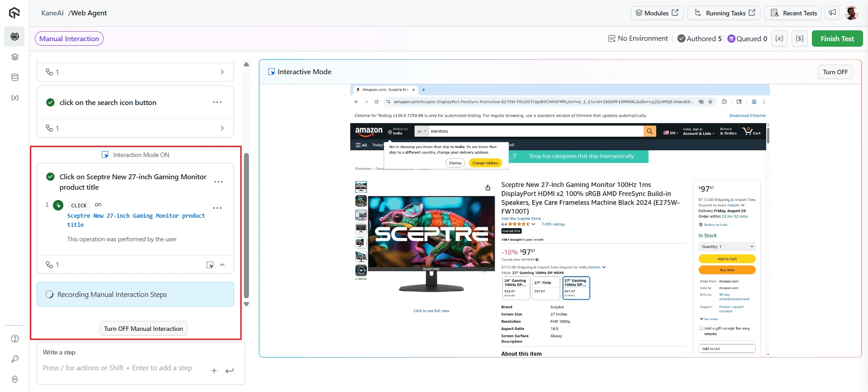Open the Quantity dropdown
The height and width of the screenshot is (392, 868).
pyautogui.click(x=727, y=247)
